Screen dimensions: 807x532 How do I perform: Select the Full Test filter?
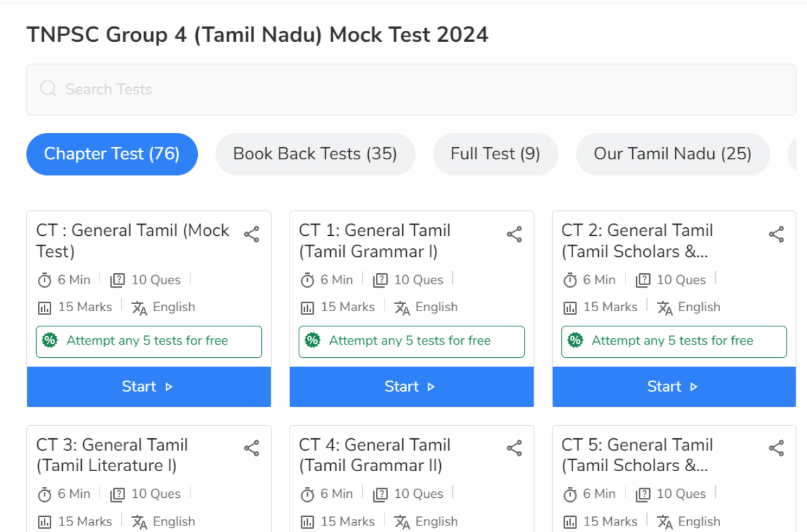495,154
